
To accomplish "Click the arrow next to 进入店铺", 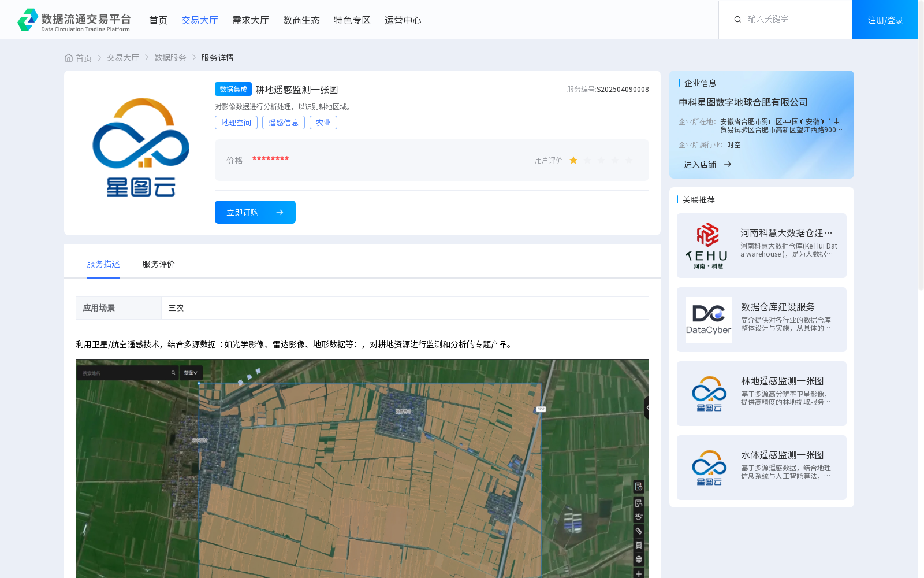I will tap(728, 165).
